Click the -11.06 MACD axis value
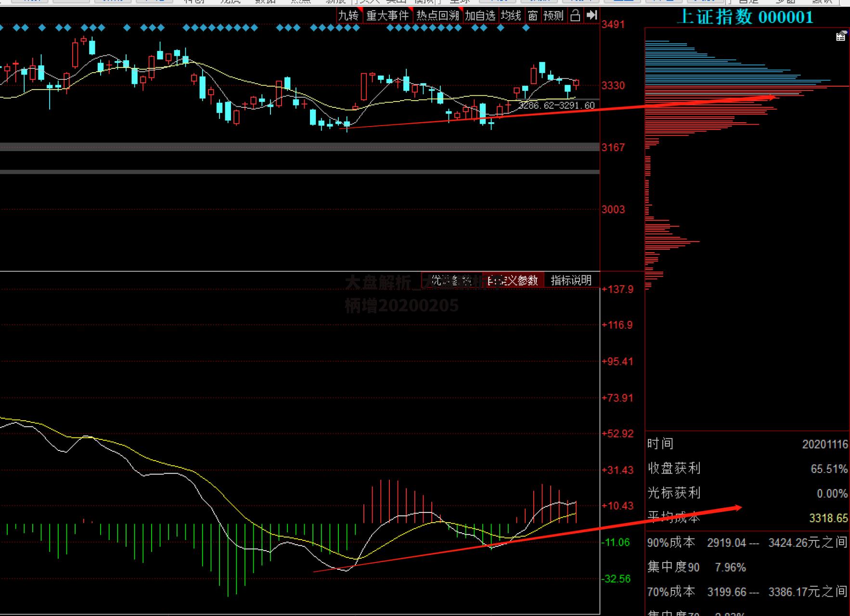Viewport: 850px width, 616px height. click(x=616, y=542)
